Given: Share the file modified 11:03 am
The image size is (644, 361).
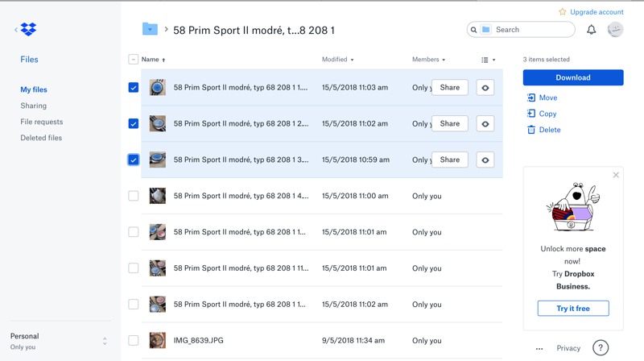Looking at the screenshot, I should pyautogui.click(x=450, y=87).
